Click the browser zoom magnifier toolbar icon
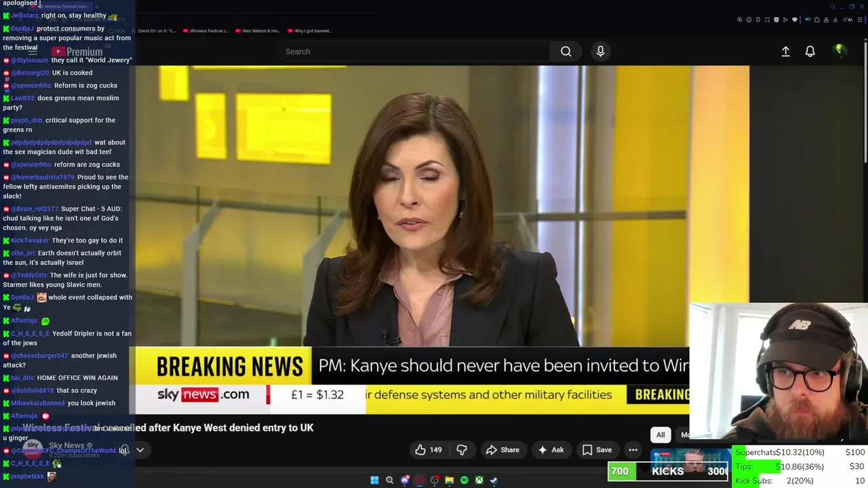868x488 pixels. click(740, 20)
